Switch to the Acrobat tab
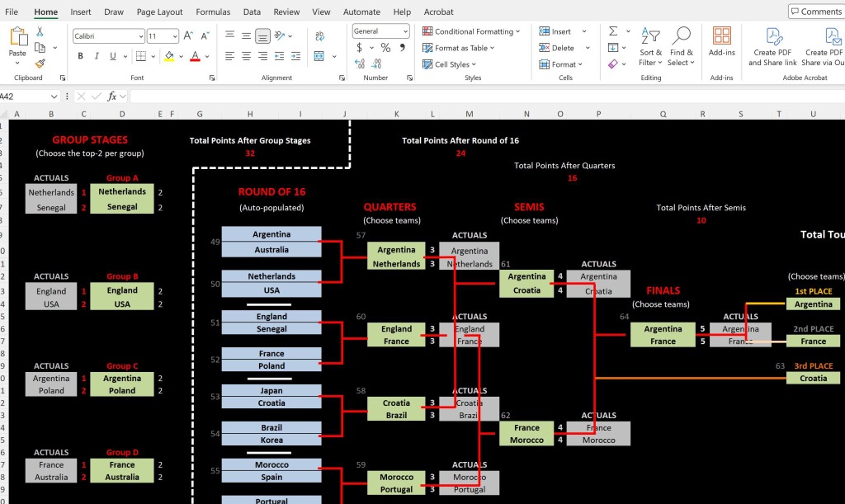Image resolution: width=845 pixels, height=504 pixels. click(439, 12)
